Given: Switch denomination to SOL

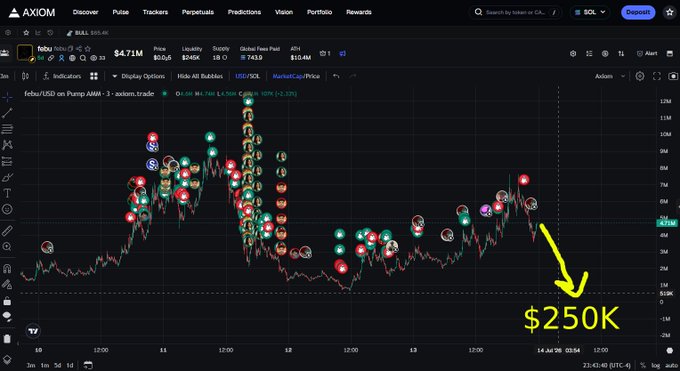Looking at the screenshot, I should [x=255, y=76].
